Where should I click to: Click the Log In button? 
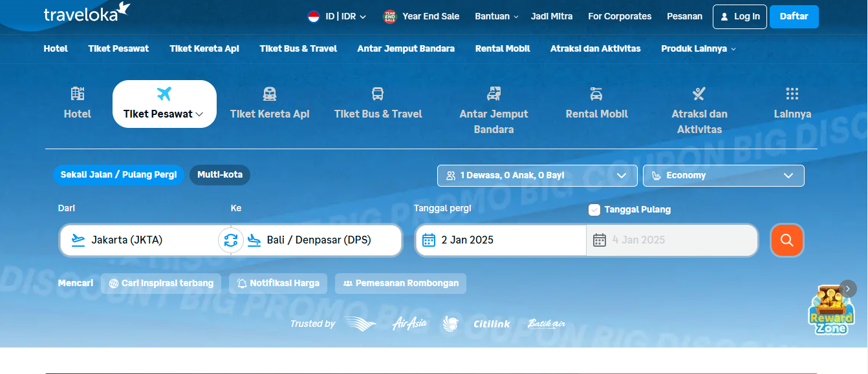[x=740, y=17]
